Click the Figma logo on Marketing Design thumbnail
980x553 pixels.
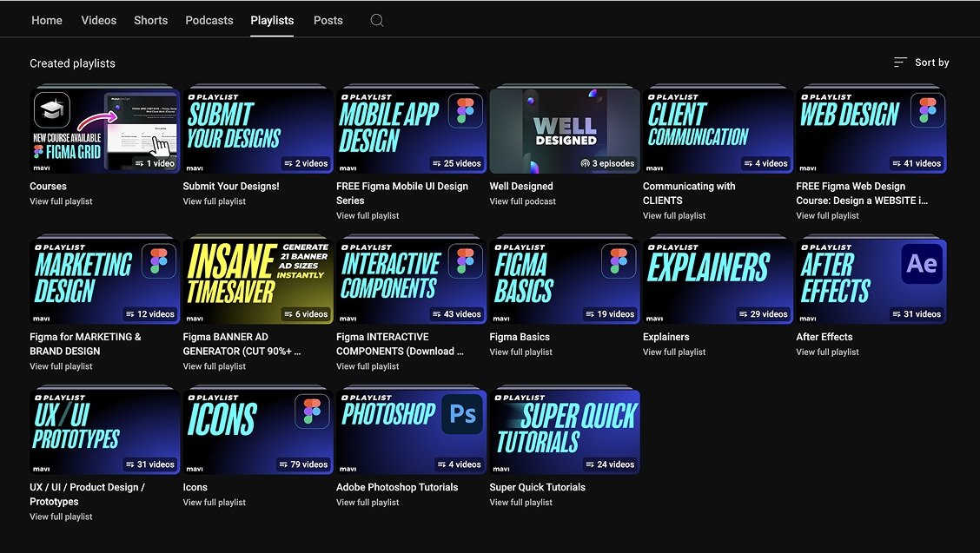click(159, 262)
